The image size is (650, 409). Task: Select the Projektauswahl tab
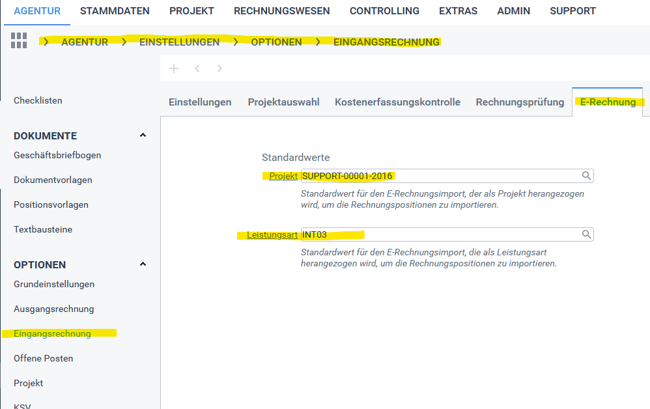pos(283,102)
